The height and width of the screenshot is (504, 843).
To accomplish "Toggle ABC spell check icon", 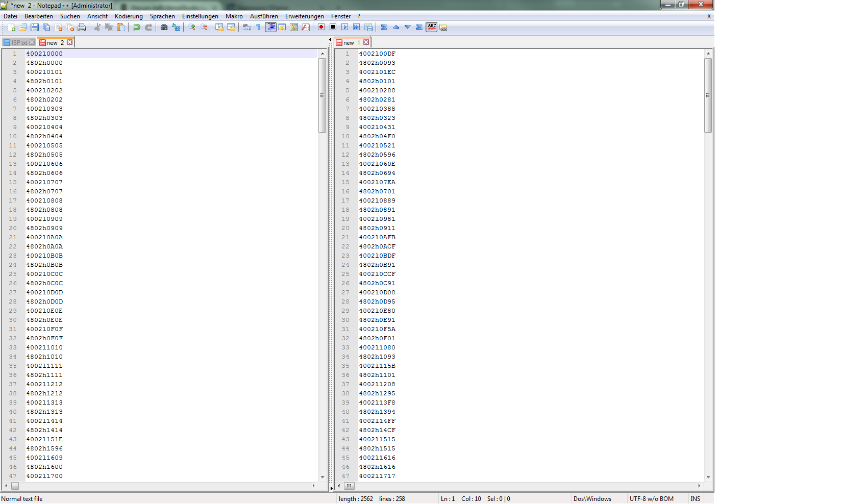I will pos(432,27).
